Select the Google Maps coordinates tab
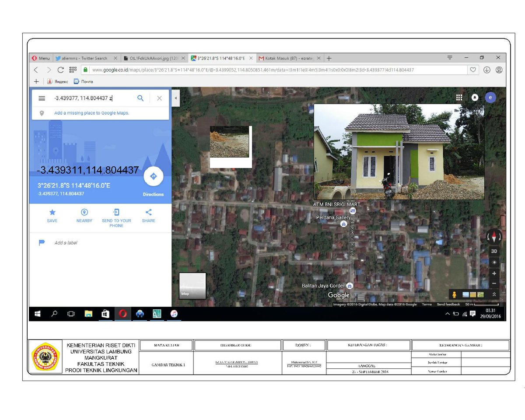The image size is (525, 420). pyautogui.click(x=222, y=58)
